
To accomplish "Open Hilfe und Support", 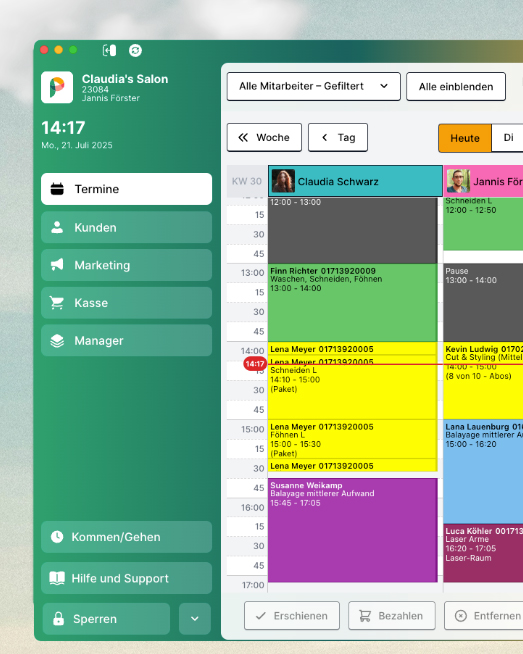I will [x=126, y=578].
